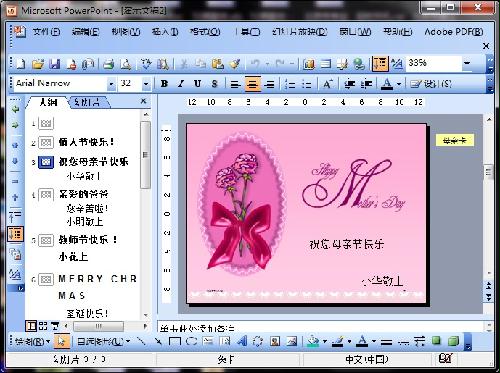Open the Edit menu
500x373 pixels.
(x=86, y=32)
